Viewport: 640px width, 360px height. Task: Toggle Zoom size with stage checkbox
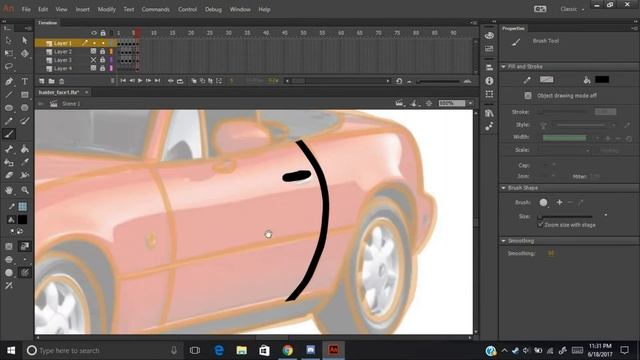540,225
